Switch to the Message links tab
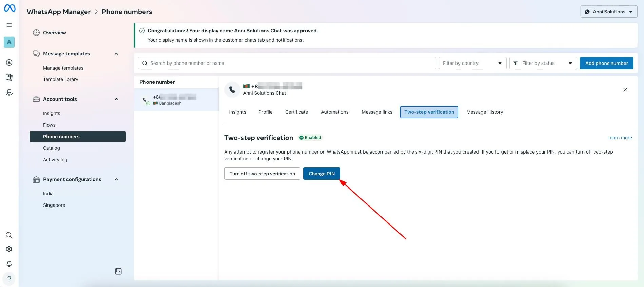The height and width of the screenshot is (287, 644). [377, 112]
